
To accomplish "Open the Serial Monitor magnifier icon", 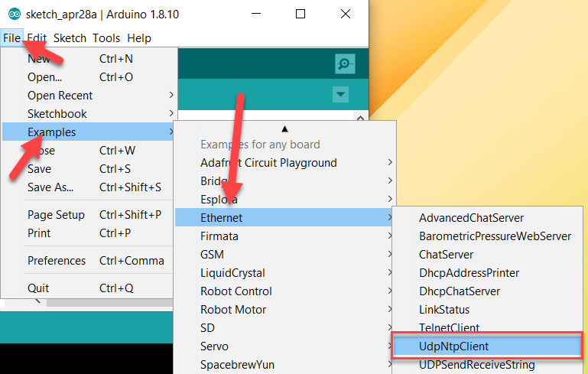I will click(x=345, y=63).
